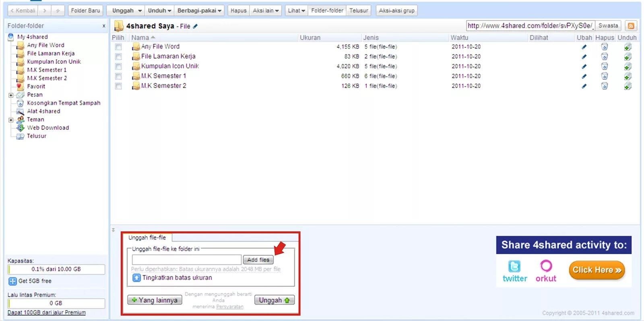This screenshot has width=644, height=321.
Task: Select Favorit in the folder tree
Action: (36, 86)
